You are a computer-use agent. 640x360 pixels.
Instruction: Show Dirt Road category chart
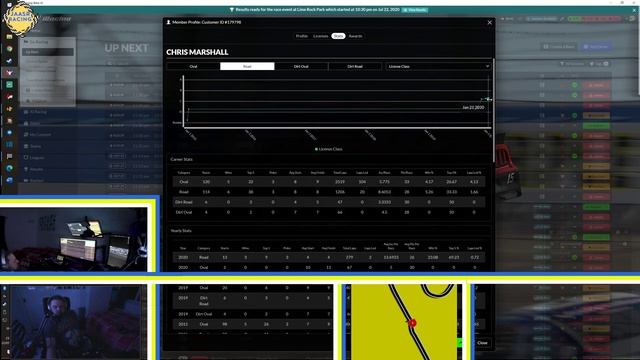tap(355, 66)
